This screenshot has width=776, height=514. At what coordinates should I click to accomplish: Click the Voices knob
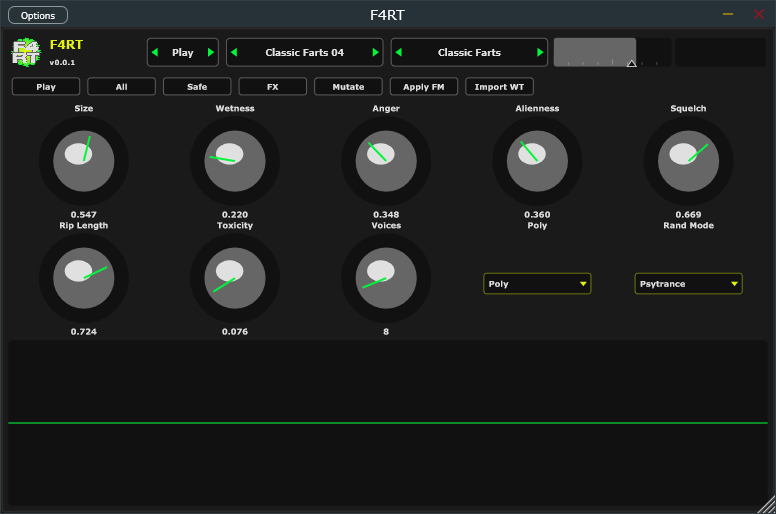(386, 278)
